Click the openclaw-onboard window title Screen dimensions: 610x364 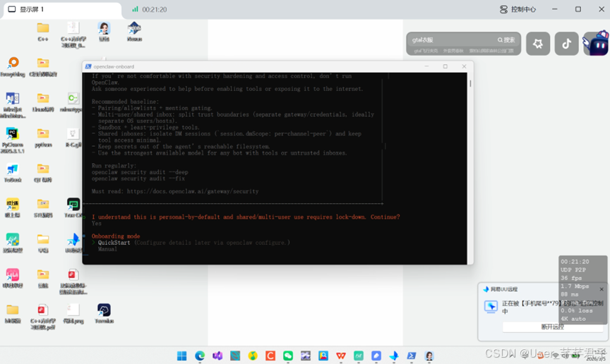coord(114,66)
